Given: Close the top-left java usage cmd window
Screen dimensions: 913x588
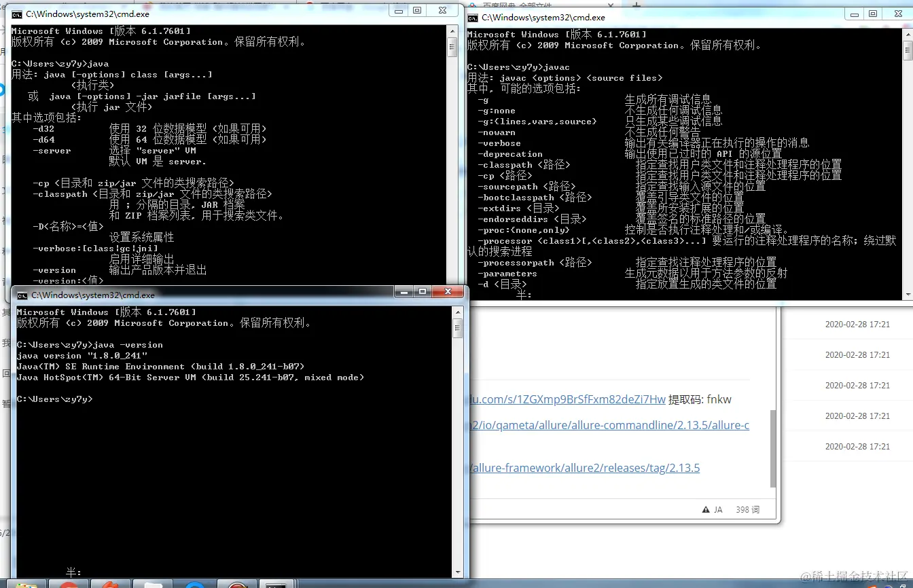Looking at the screenshot, I should [x=443, y=10].
